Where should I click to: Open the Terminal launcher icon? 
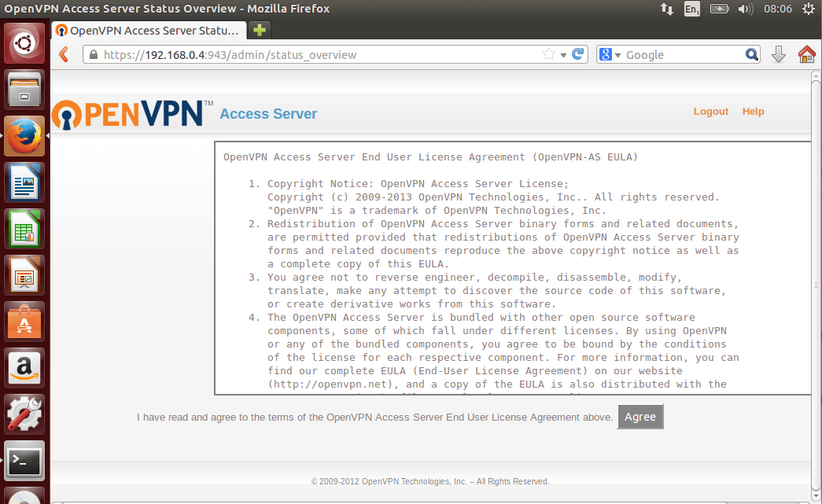(24, 461)
